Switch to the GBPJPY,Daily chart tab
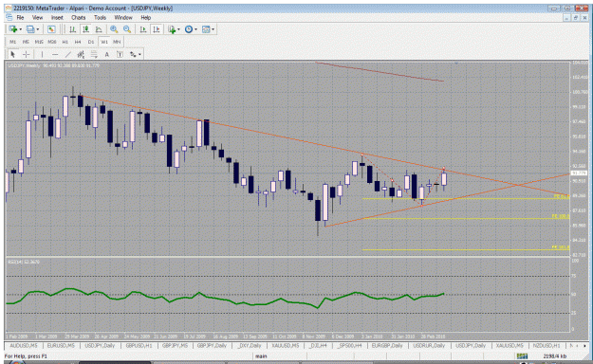This screenshot has width=593, height=364. (x=212, y=345)
